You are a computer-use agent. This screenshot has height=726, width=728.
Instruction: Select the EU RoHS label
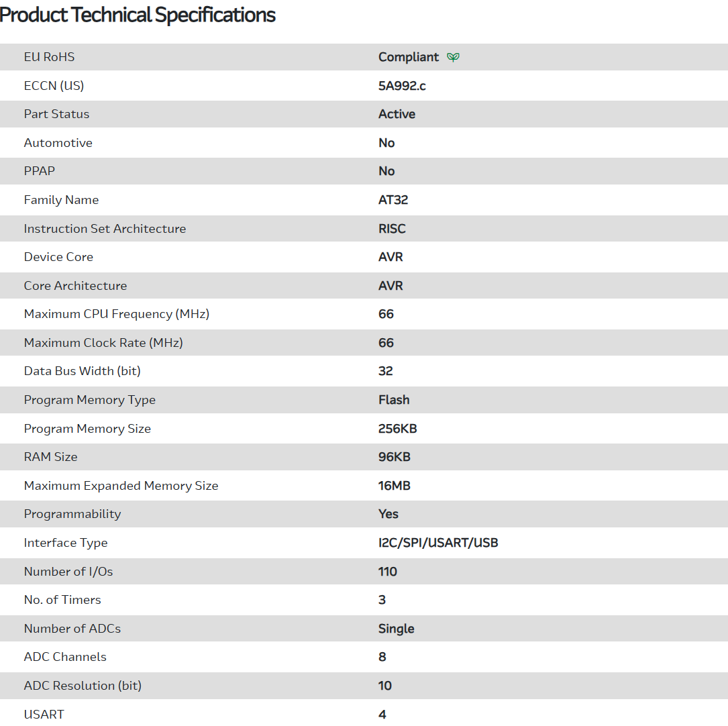click(x=49, y=57)
